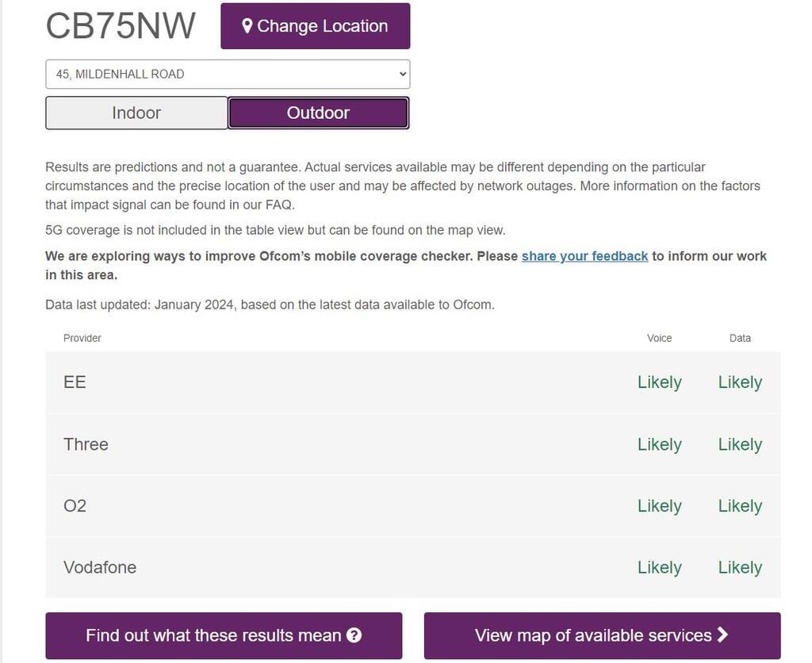
Task: Select the Outdoor coverage toggle
Action: (318, 113)
